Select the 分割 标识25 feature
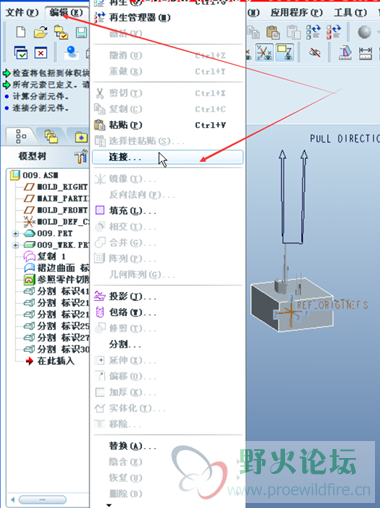The height and width of the screenshot is (508, 380). [56, 326]
